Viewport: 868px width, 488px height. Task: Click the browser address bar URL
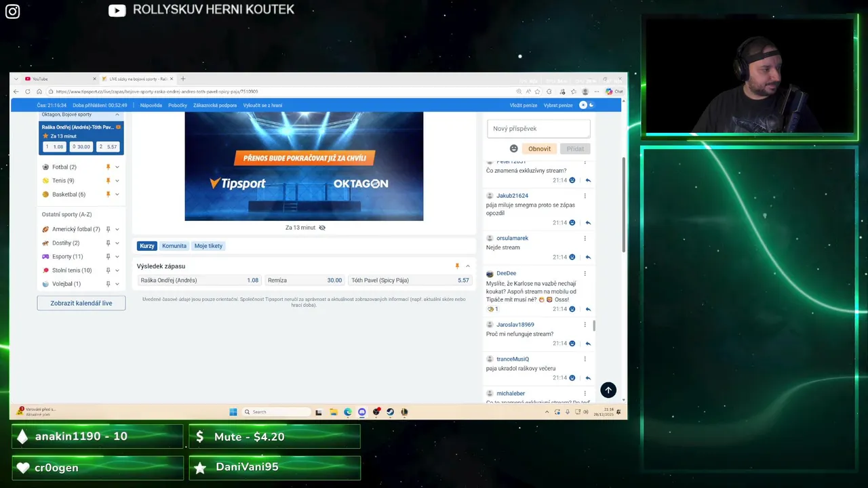[157, 91]
